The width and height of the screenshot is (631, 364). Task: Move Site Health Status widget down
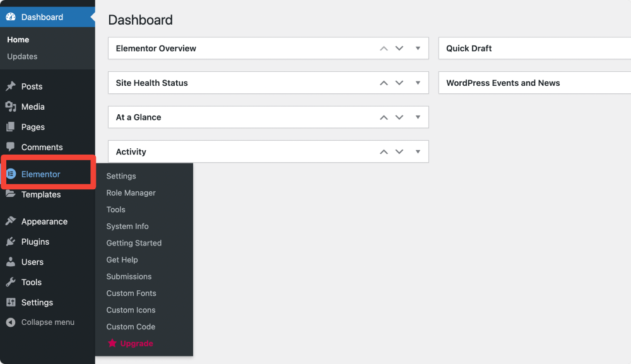[399, 83]
